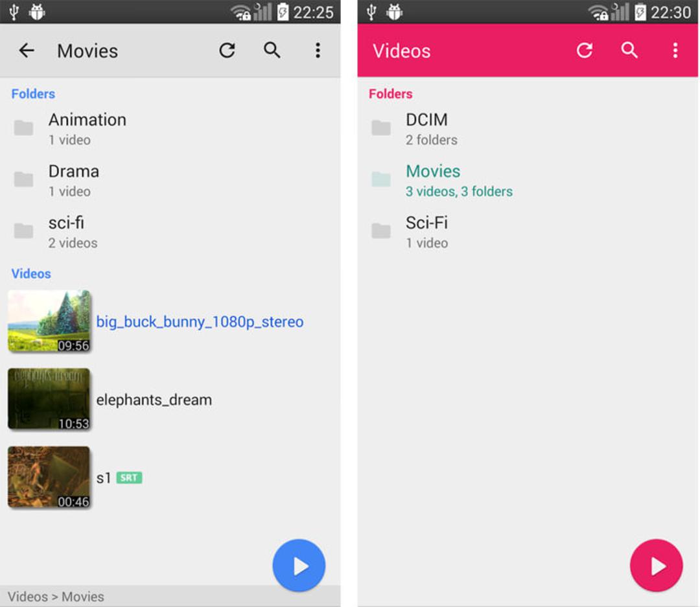
Task: Open the Drama folder icon
Action: click(x=24, y=179)
